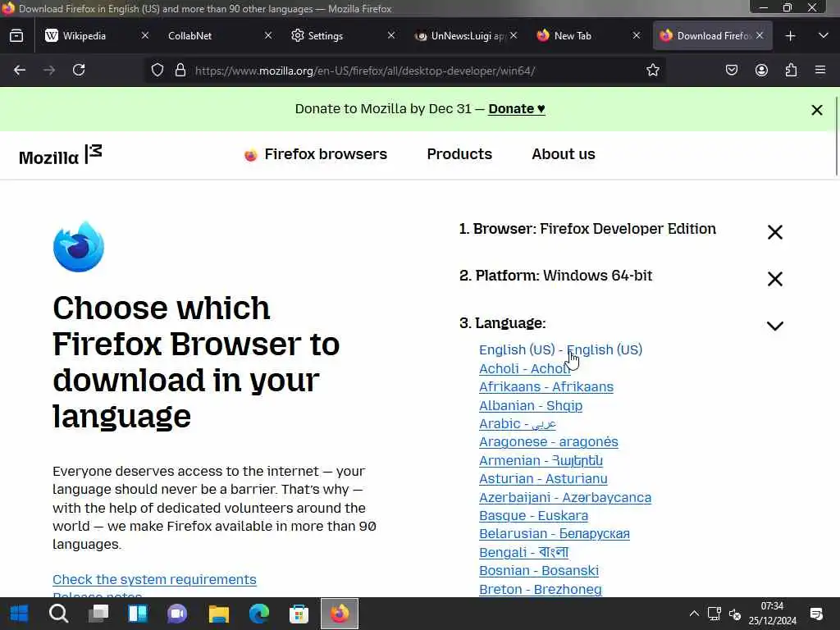
Task: Open the Firefox browsers menu
Action: pyautogui.click(x=316, y=154)
